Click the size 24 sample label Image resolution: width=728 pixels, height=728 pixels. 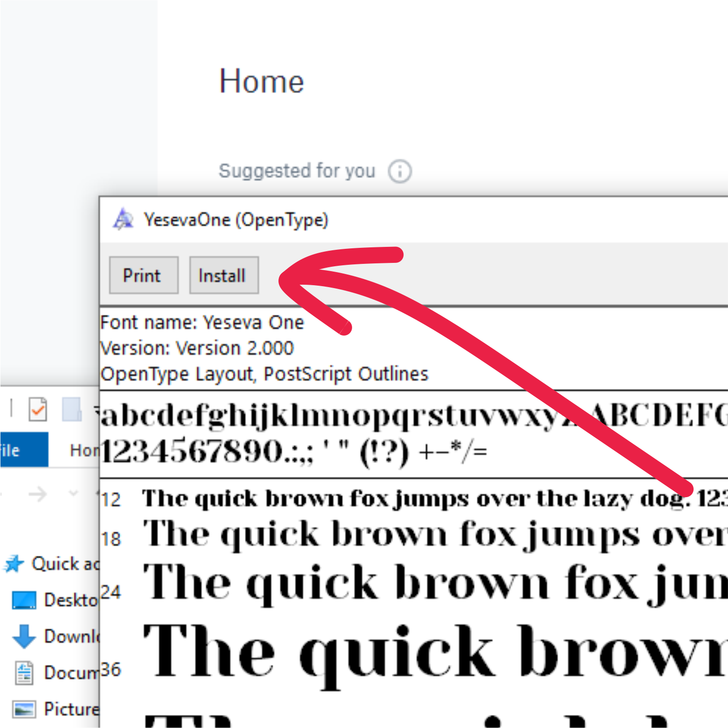coord(111,592)
